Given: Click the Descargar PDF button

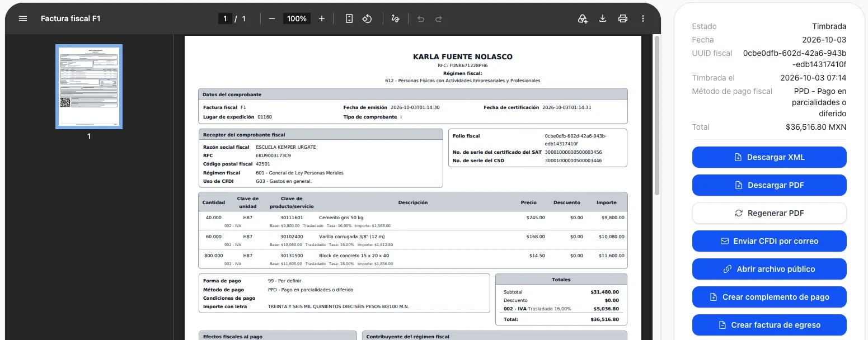Looking at the screenshot, I should click(x=769, y=185).
